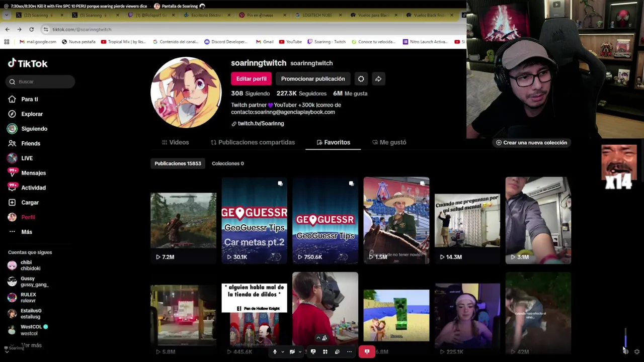644x362 pixels.
Task: Open chibi followed account
Action: (x=24, y=265)
